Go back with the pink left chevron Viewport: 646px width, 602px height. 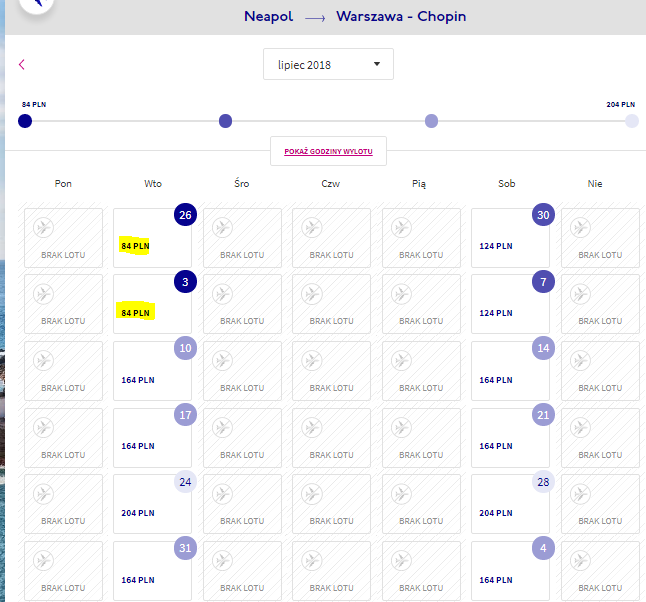(22, 64)
